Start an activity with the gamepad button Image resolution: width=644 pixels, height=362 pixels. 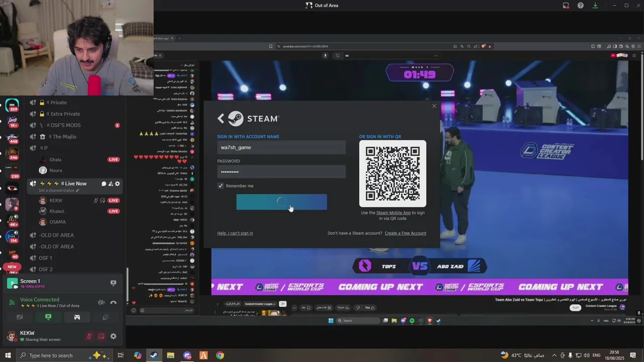tap(77, 317)
